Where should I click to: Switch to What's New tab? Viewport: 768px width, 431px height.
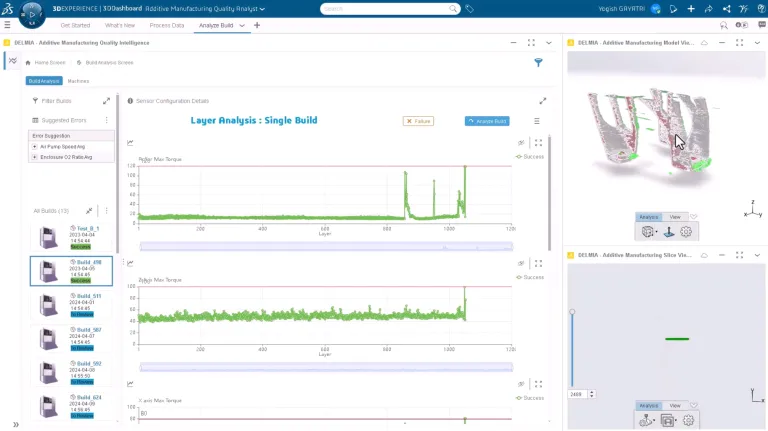click(120, 25)
